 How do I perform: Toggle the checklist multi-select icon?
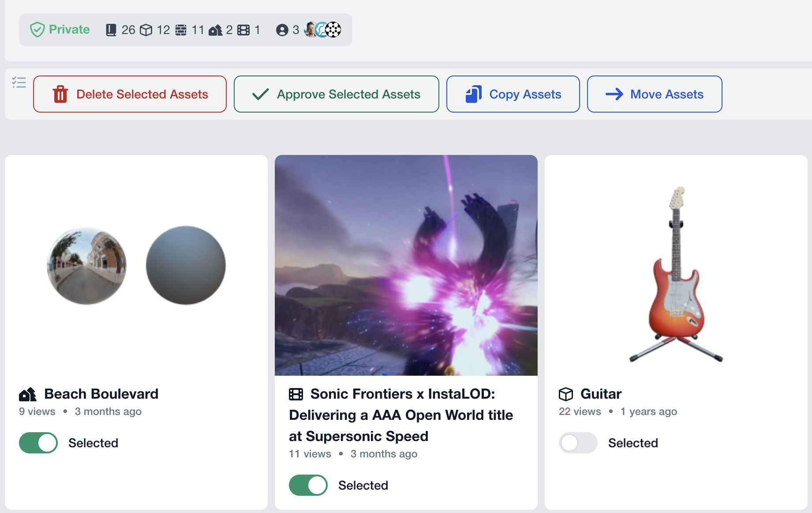[x=19, y=83]
